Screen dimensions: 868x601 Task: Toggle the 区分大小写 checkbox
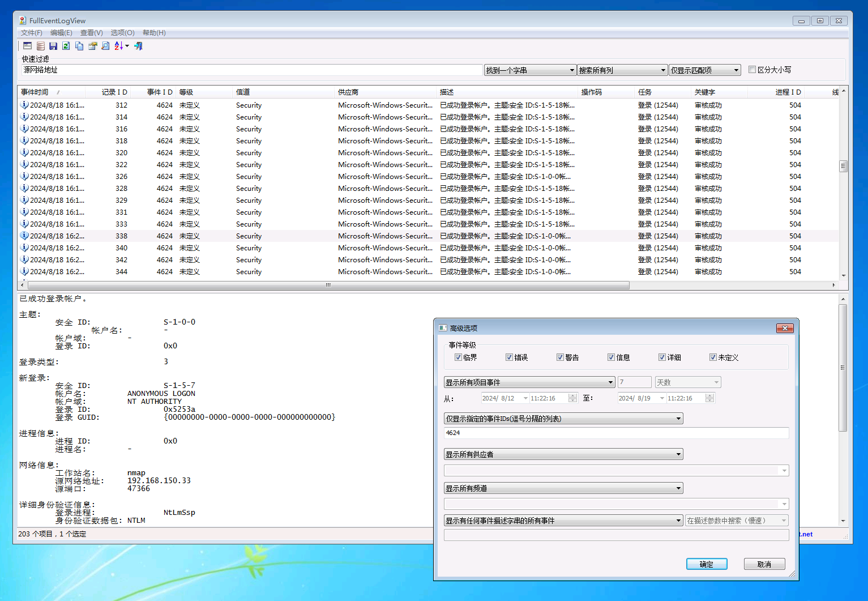pyautogui.click(x=752, y=70)
